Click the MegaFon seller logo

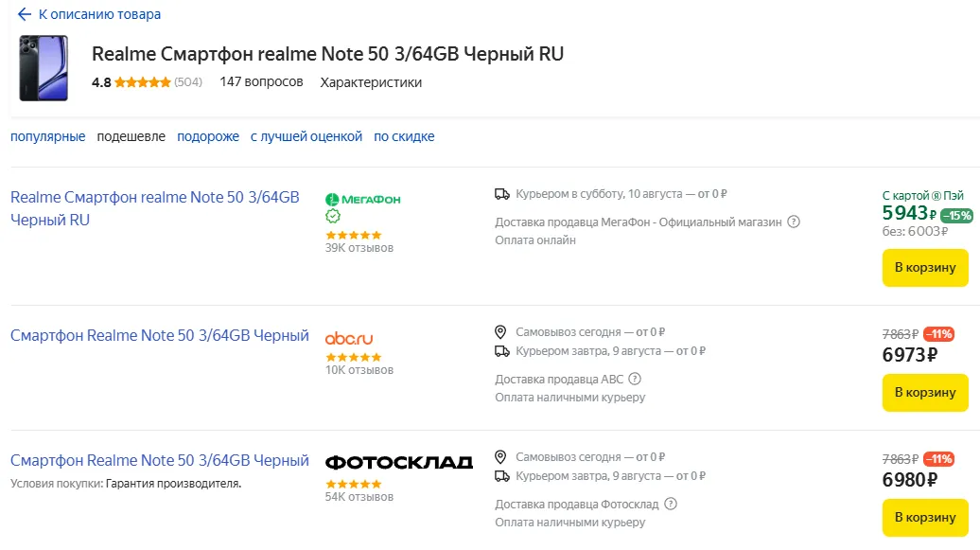tap(363, 199)
